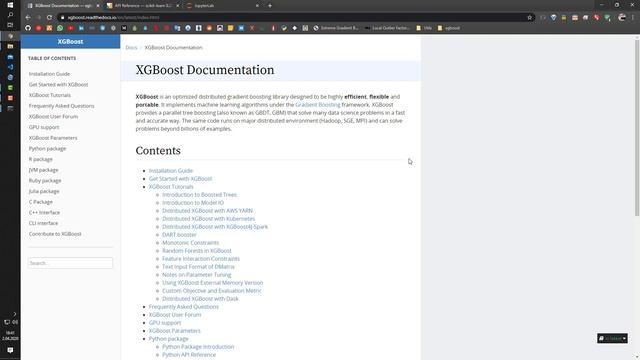Open the Extreme Gradient Boosting bookmark
Image resolution: width=640 pixels, height=360 pixels.
[336, 28]
